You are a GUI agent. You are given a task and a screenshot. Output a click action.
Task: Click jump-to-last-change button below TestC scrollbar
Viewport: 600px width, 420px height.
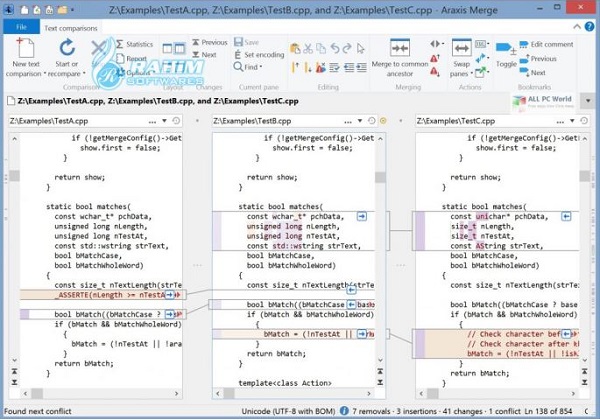click(585, 382)
